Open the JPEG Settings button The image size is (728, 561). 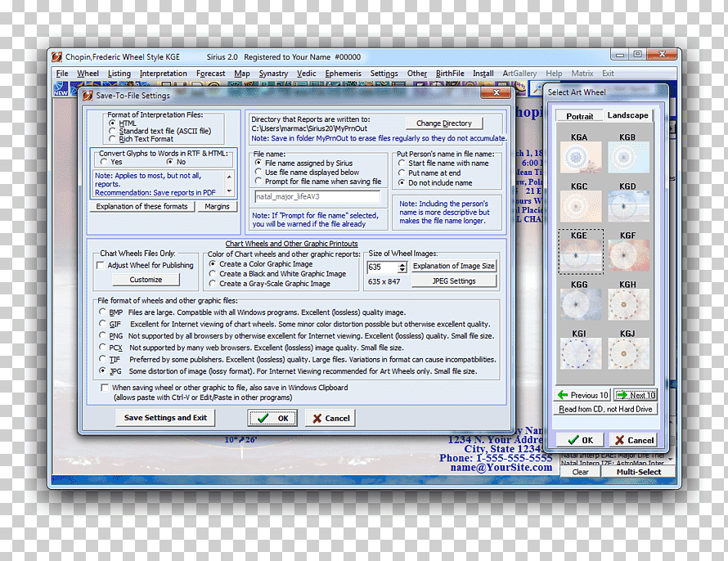coord(454,280)
